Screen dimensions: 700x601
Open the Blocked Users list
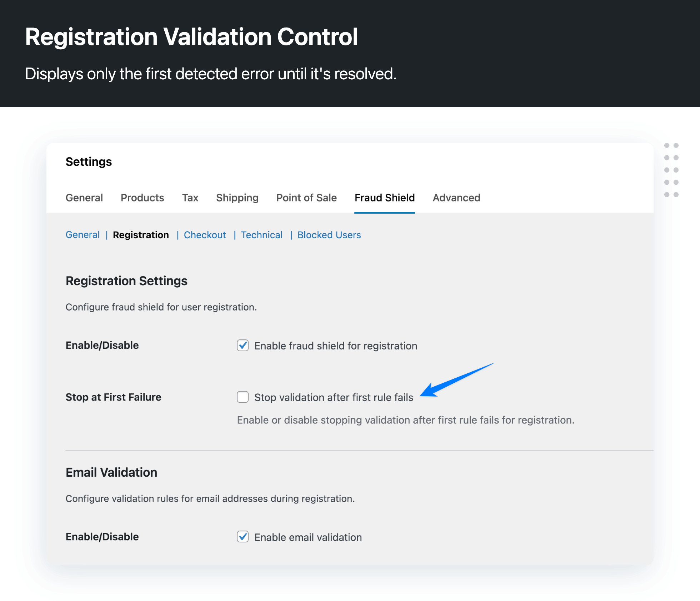point(329,235)
